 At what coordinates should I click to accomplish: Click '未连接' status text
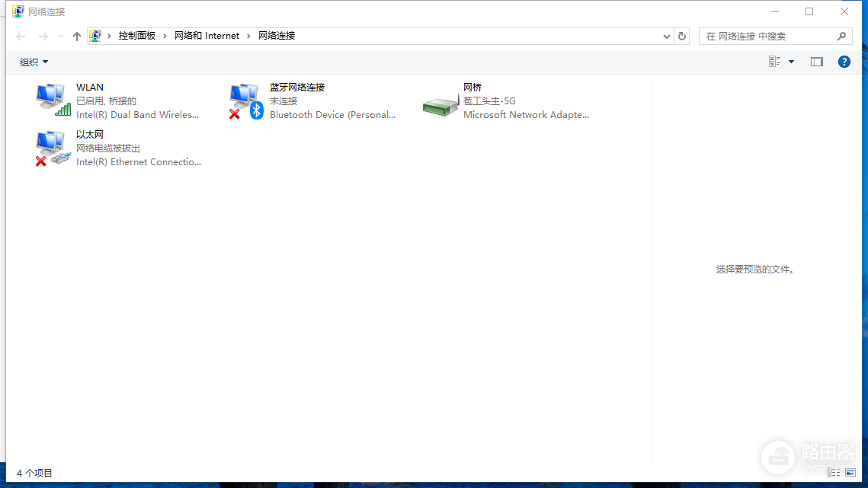click(x=283, y=100)
